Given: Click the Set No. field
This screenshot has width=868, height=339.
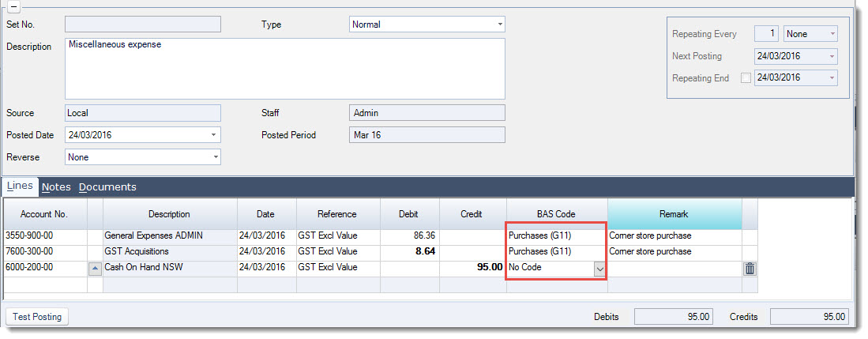Looking at the screenshot, I should 143,24.
